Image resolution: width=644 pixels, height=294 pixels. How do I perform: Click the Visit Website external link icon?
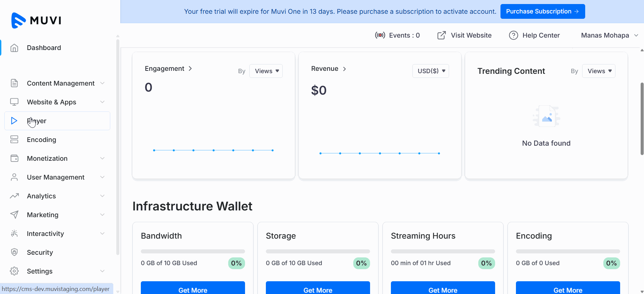pos(441,35)
